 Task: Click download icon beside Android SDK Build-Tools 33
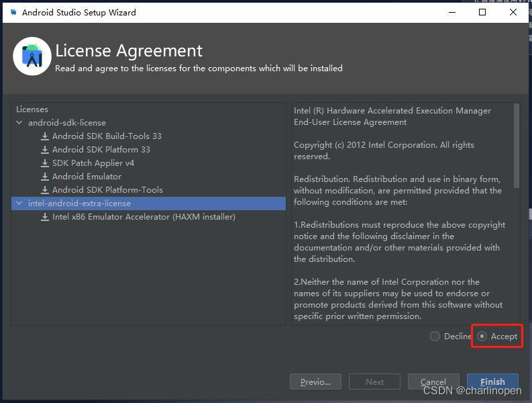45,136
